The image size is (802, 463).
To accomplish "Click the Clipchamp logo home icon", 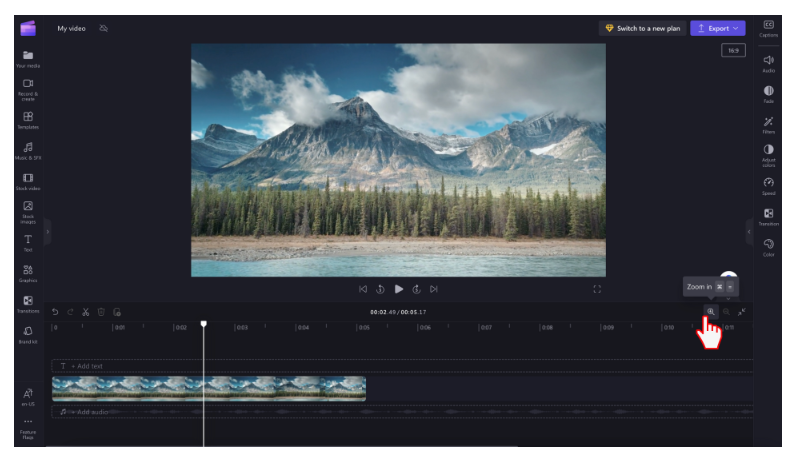I will click(x=28, y=28).
